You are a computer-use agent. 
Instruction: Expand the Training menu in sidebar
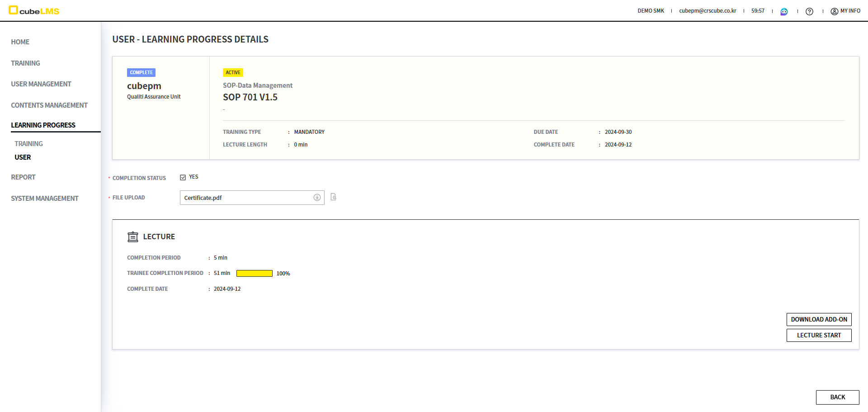tap(25, 63)
